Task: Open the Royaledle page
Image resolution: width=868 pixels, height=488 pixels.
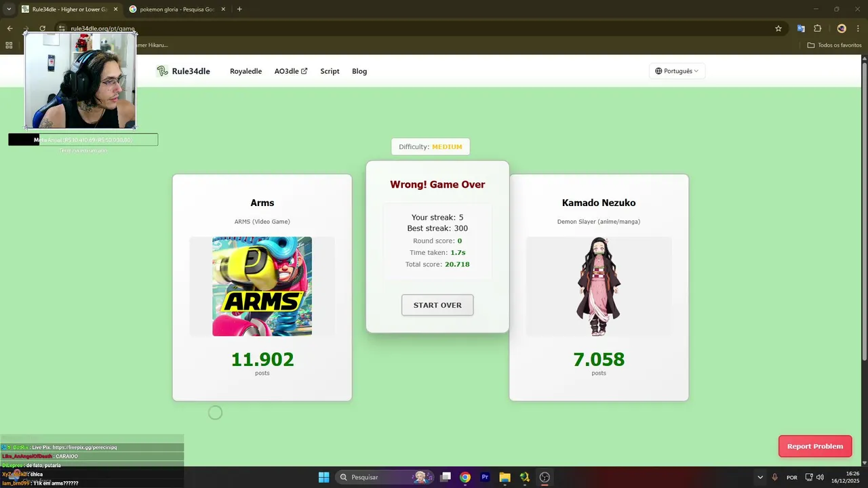Action: (245, 71)
